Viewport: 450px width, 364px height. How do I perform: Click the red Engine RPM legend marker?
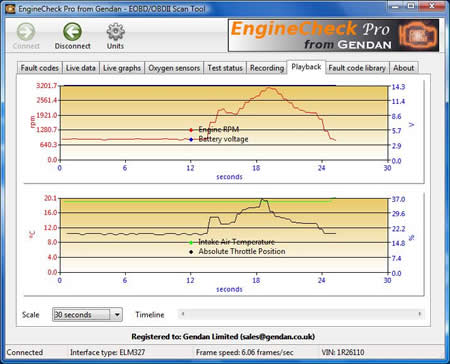[x=191, y=130]
